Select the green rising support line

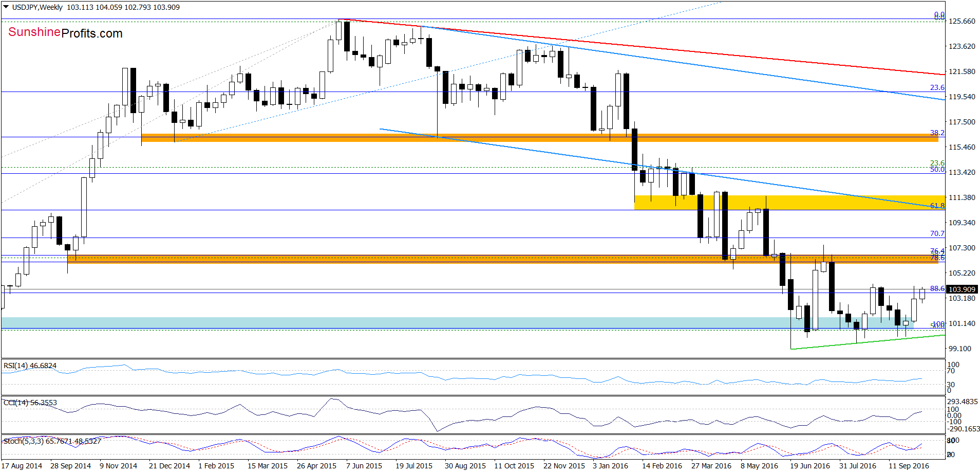coord(868,342)
